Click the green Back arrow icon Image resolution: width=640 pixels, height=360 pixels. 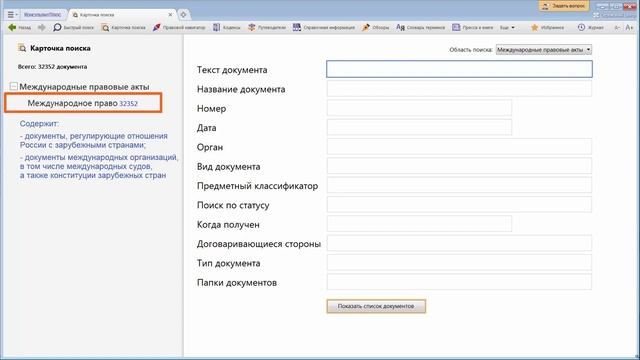12,27
